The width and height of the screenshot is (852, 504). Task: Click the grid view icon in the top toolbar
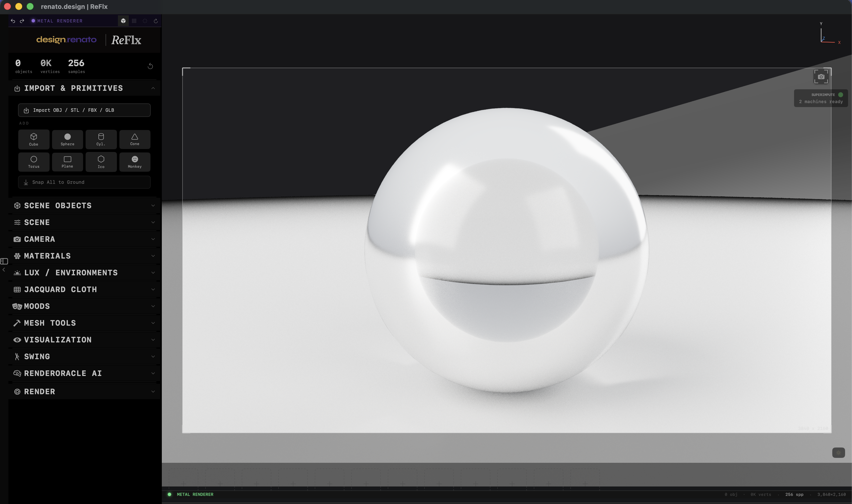click(x=134, y=21)
